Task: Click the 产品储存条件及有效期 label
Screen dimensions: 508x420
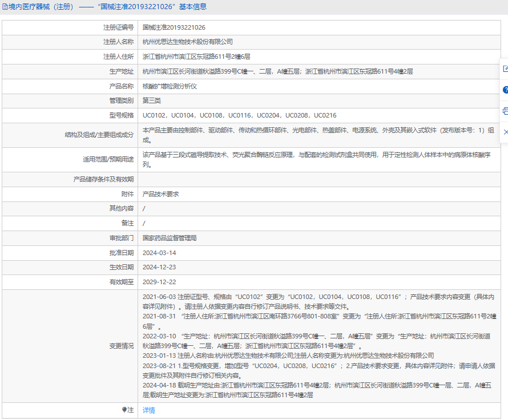Action: click(103, 179)
